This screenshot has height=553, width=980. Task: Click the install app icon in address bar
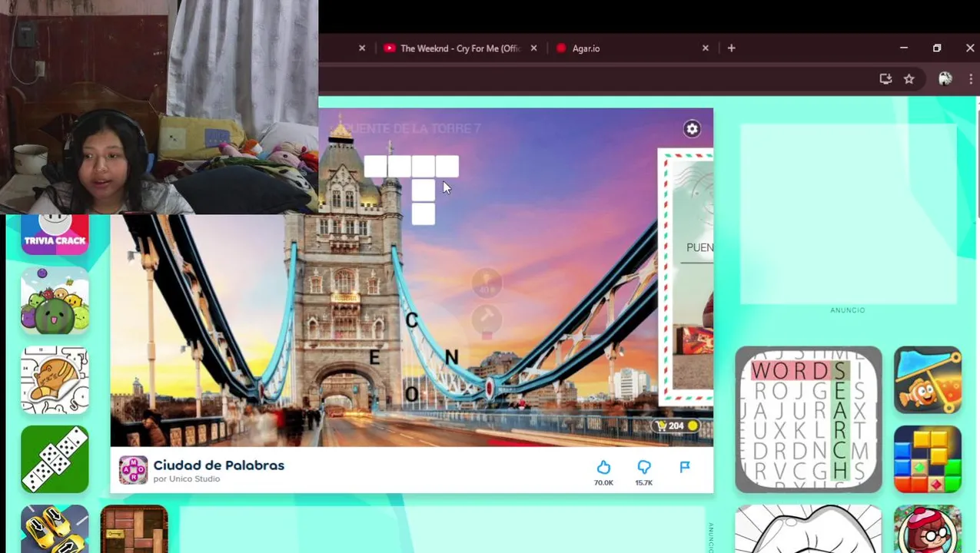[885, 79]
